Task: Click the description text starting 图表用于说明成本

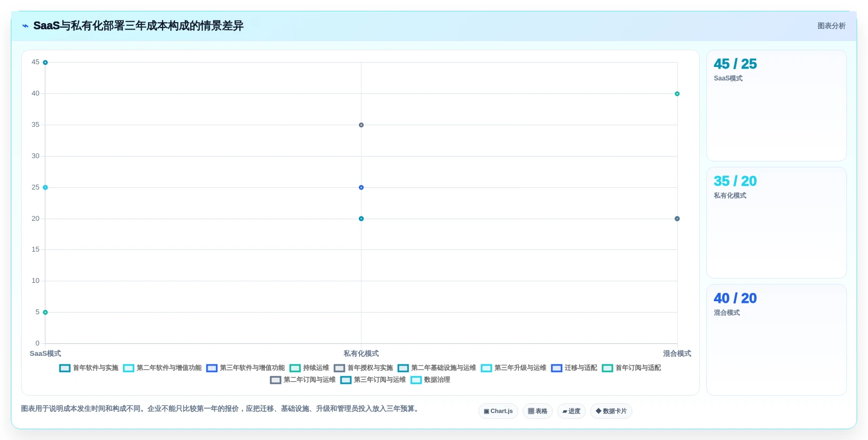Action: (x=221, y=409)
